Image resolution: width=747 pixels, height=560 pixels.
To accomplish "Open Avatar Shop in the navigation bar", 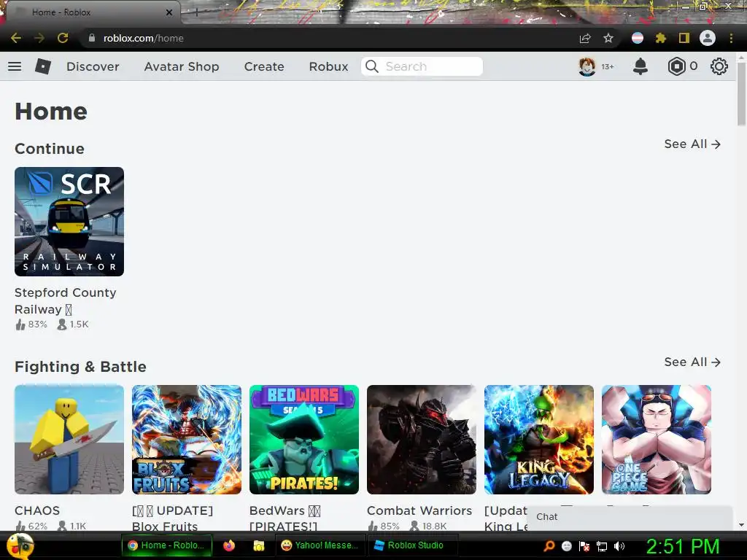I will point(182,66).
